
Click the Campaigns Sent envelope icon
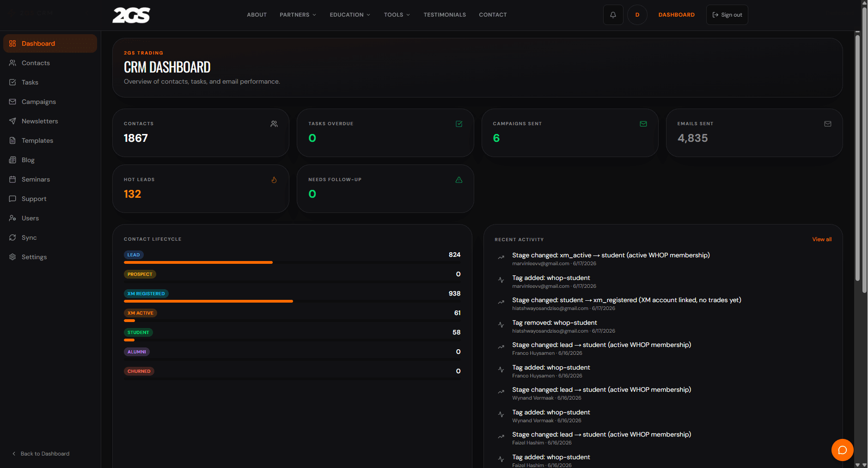643,124
